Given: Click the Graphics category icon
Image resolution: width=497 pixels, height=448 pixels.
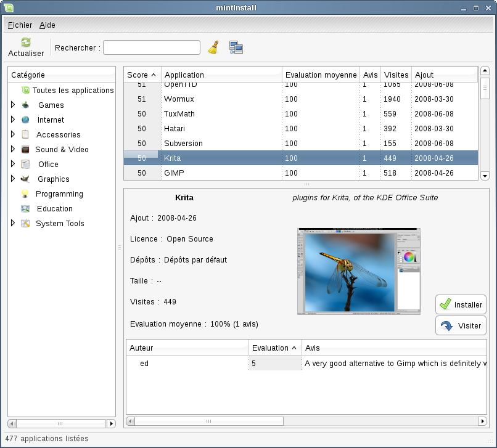Looking at the screenshot, I should click(x=25, y=179).
